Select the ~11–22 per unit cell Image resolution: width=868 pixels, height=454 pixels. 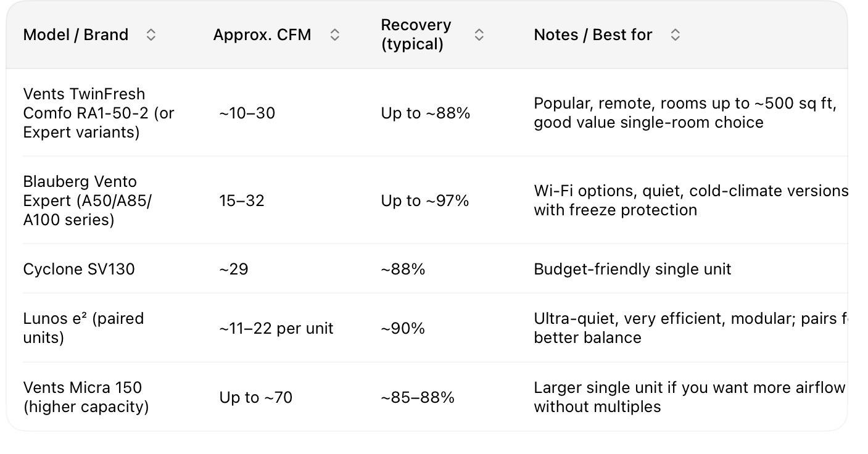tap(276, 328)
